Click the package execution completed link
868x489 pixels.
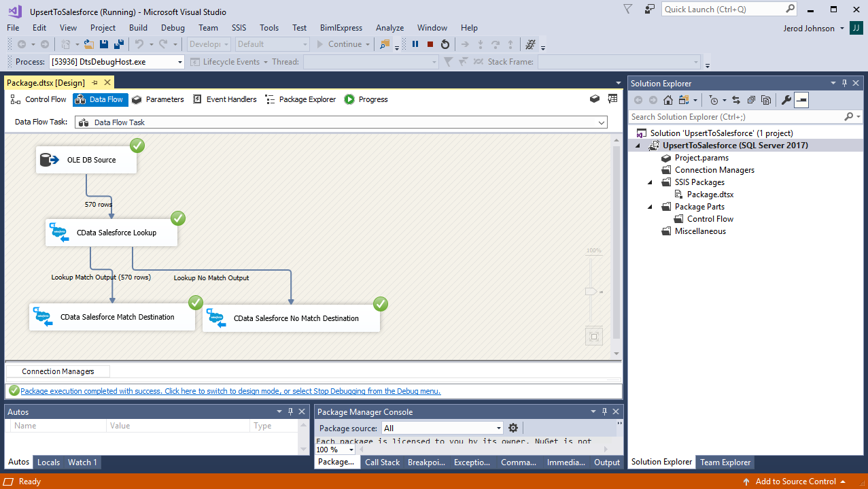pyautogui.click(x=230, y=391)
